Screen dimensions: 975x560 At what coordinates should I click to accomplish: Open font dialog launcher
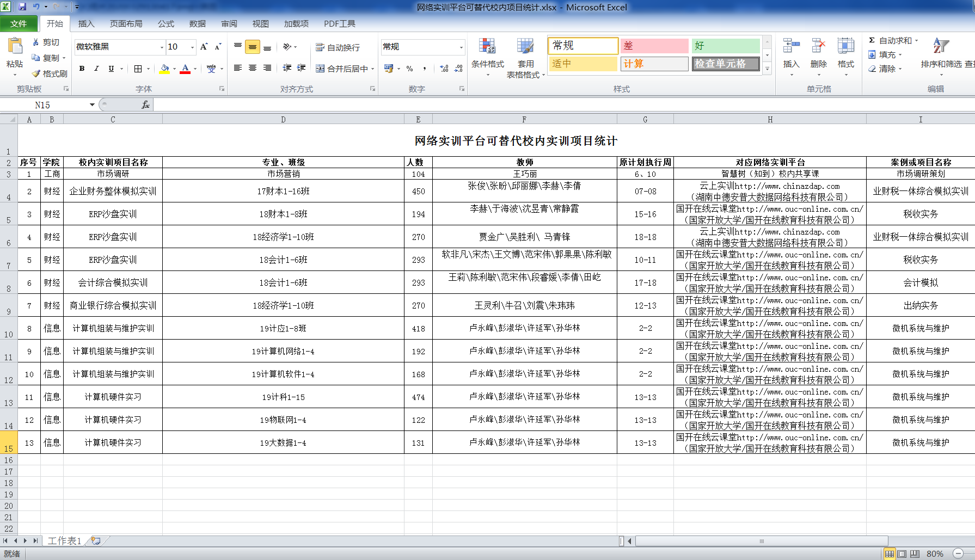222,89
